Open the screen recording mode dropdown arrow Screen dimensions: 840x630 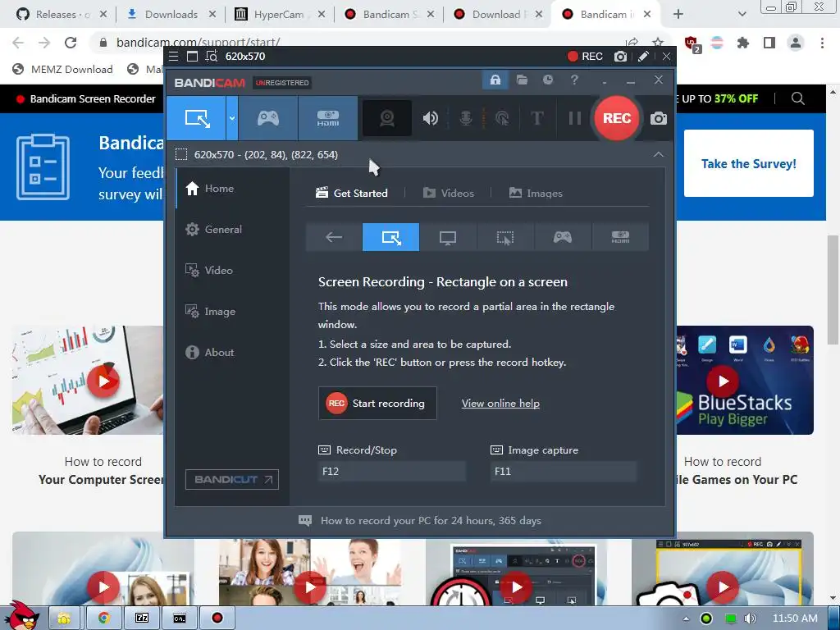[232, 118]
